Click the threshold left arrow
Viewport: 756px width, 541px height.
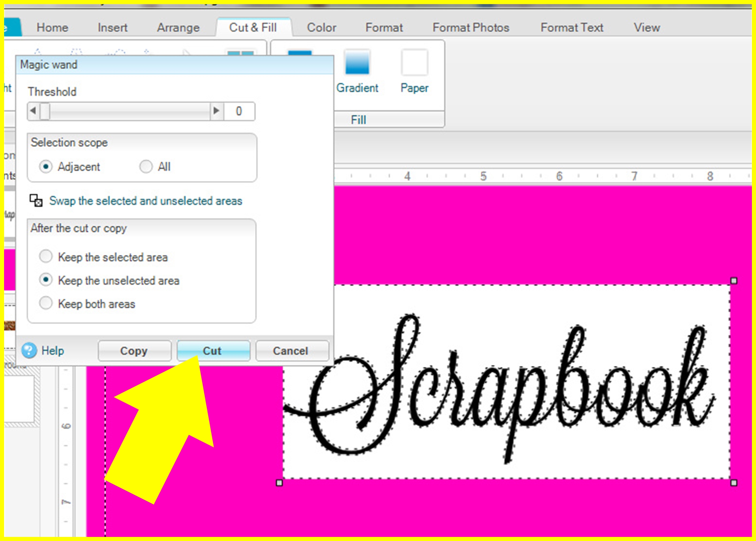[33, 111]
